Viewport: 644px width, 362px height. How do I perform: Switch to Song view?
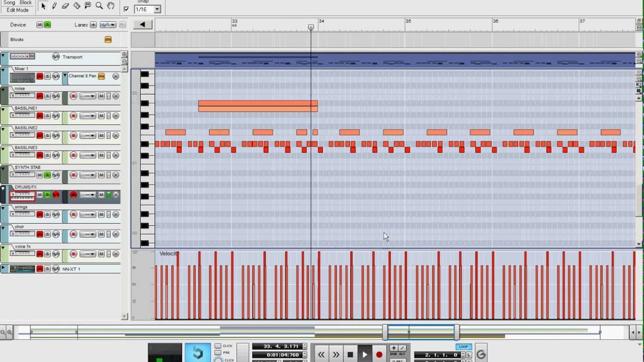click(9, 3)
